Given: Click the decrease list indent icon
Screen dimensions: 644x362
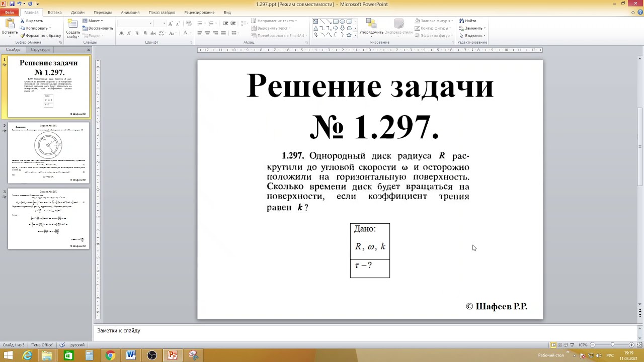Looking at the screenshot, I should click(x=225, y=24).
